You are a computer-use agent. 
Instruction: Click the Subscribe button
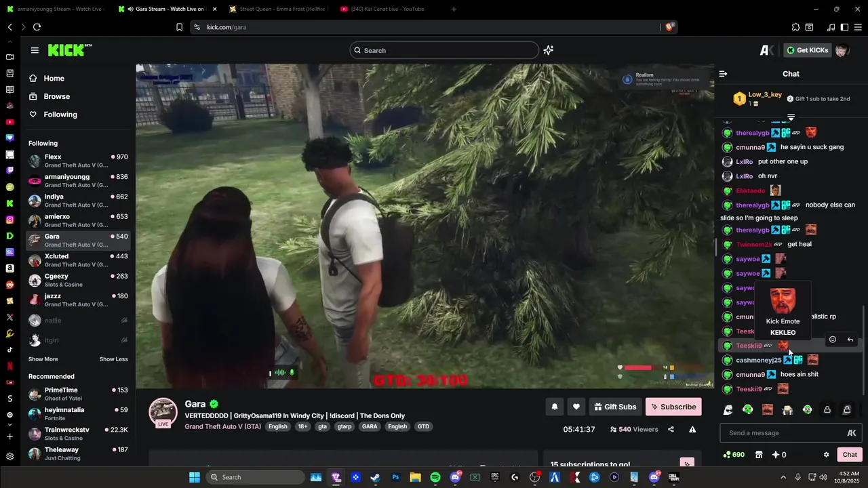pos(673,407)
